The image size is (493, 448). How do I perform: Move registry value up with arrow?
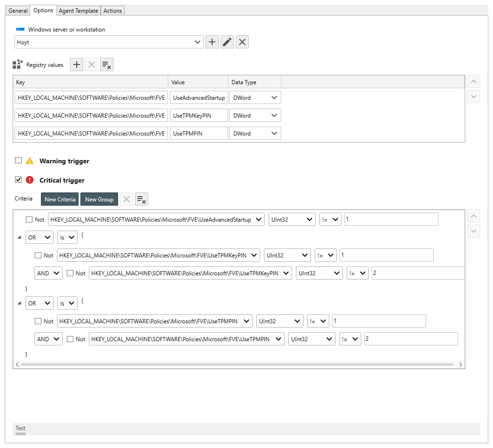[474, 81]
